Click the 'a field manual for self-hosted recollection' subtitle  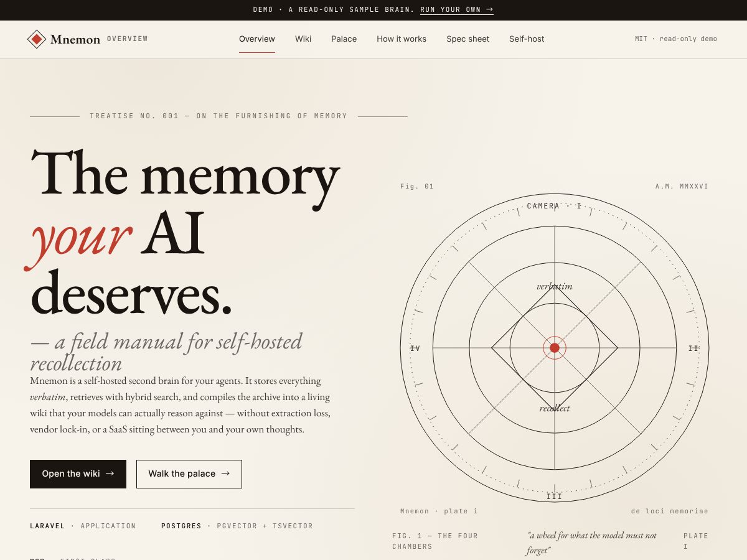(x=166, y=352)
